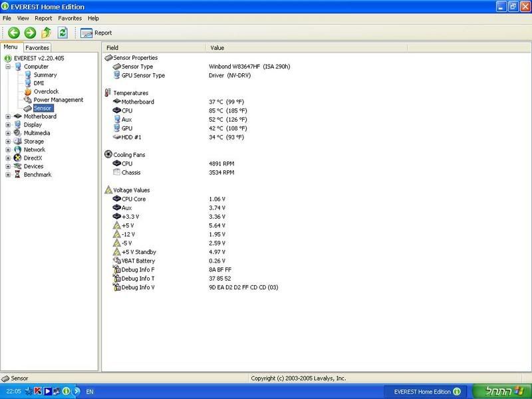Click the Lavalys copyright text in status bar
This screenshot has height=399, width=532.
(x=299, y=378)
